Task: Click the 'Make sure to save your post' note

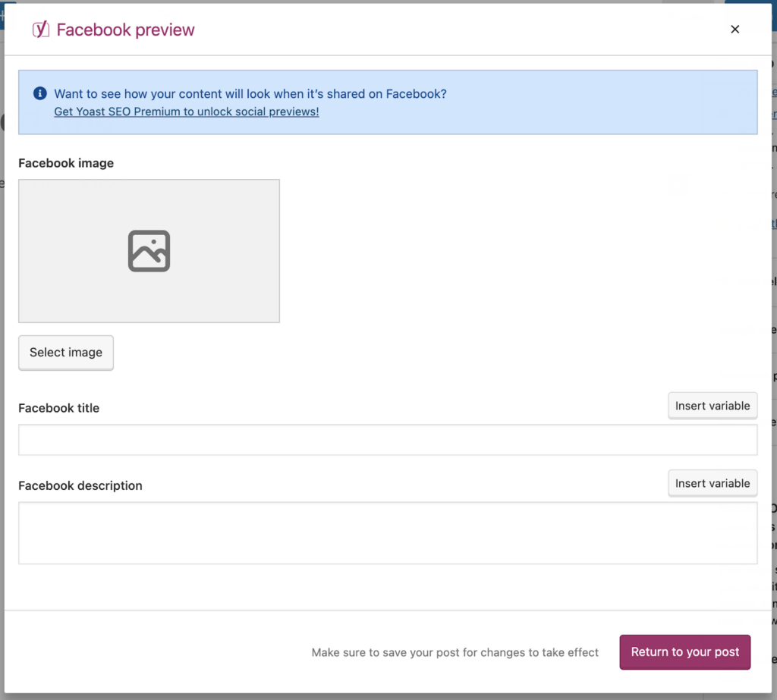Action: 455,652
